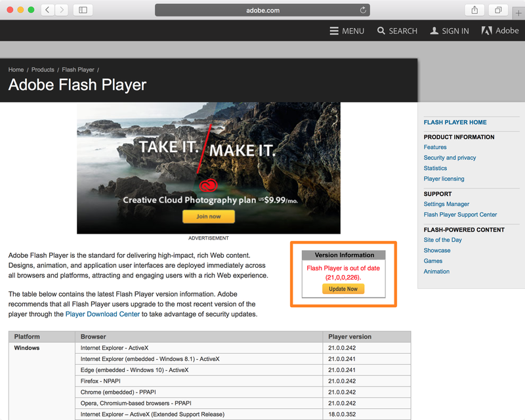The image size is (525, 420).
Task: Open FLASH PLAYER HOME sidebar link
Action: (x=455, y=122)
